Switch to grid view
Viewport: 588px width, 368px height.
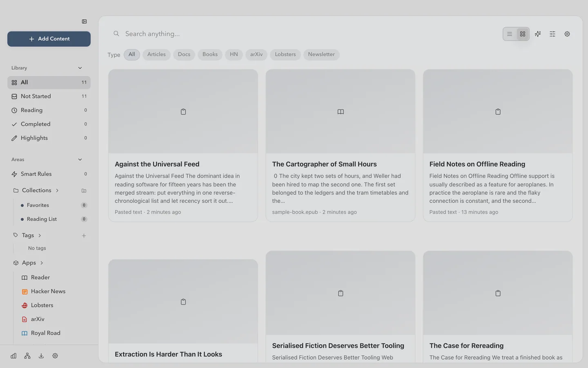tap(523, 34)
